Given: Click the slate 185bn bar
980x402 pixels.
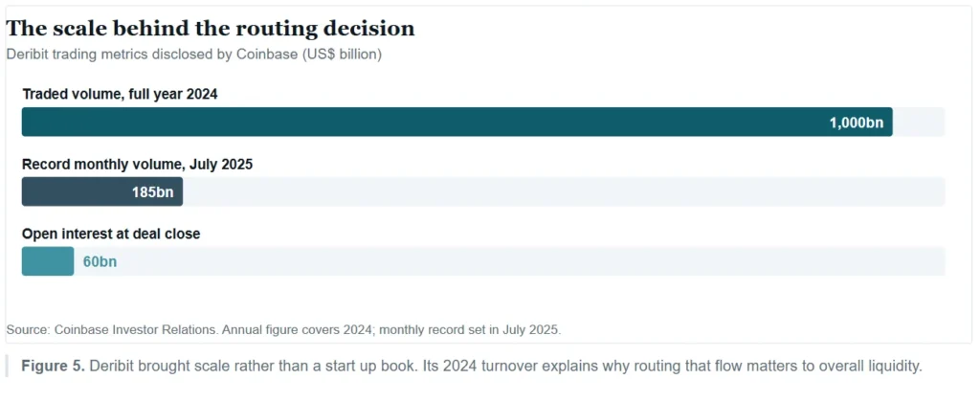Looking at the screenshot, I should click(101, 191).
